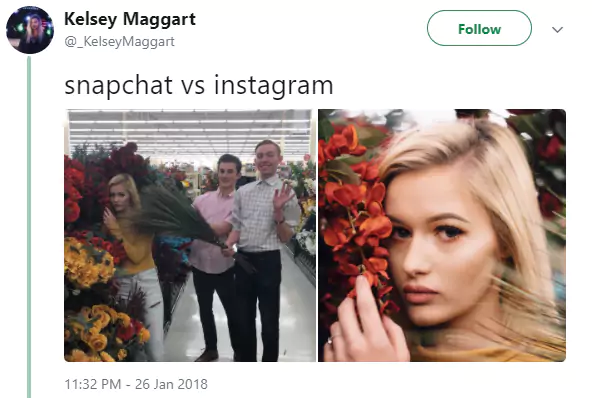Open the @_KelseyMaggart handle link
The image size is (592, 398).
[119, 41]
